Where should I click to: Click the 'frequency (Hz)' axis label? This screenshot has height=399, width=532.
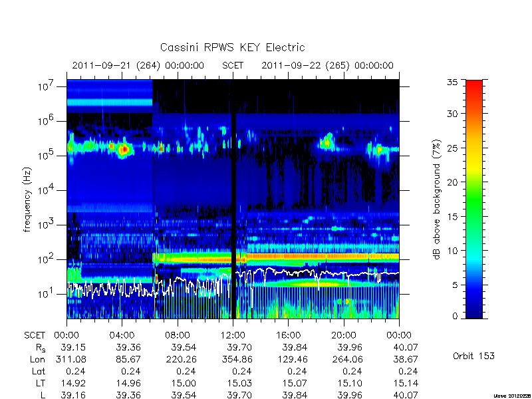pyautogui.click(x=27, y=199)
